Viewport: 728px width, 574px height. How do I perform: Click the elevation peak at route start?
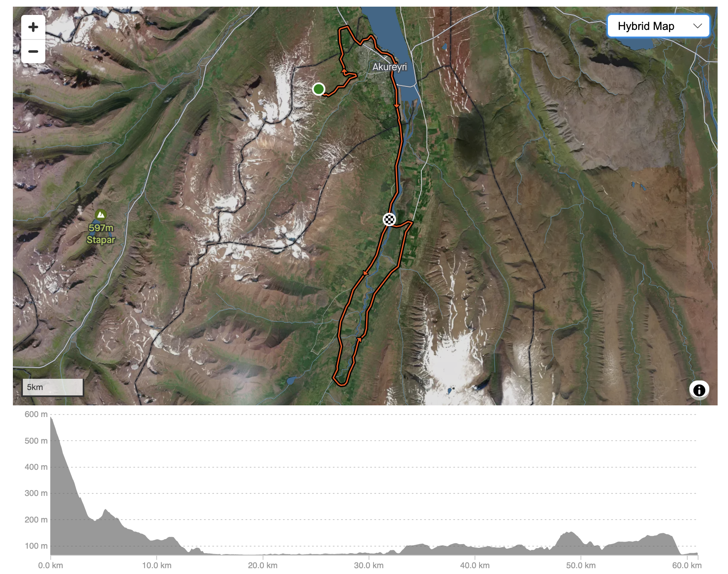pyautogui.click(x=51, y=418)
